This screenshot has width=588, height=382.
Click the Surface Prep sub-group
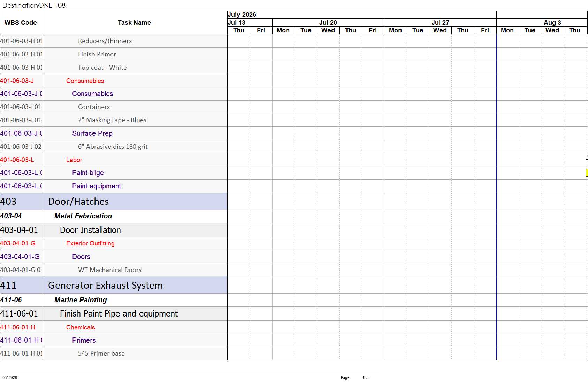92,133
